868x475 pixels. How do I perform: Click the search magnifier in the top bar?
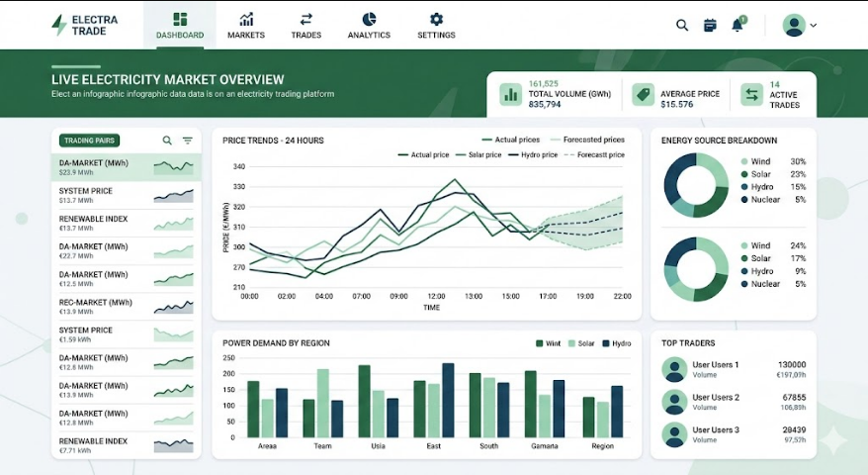(682, 25)
